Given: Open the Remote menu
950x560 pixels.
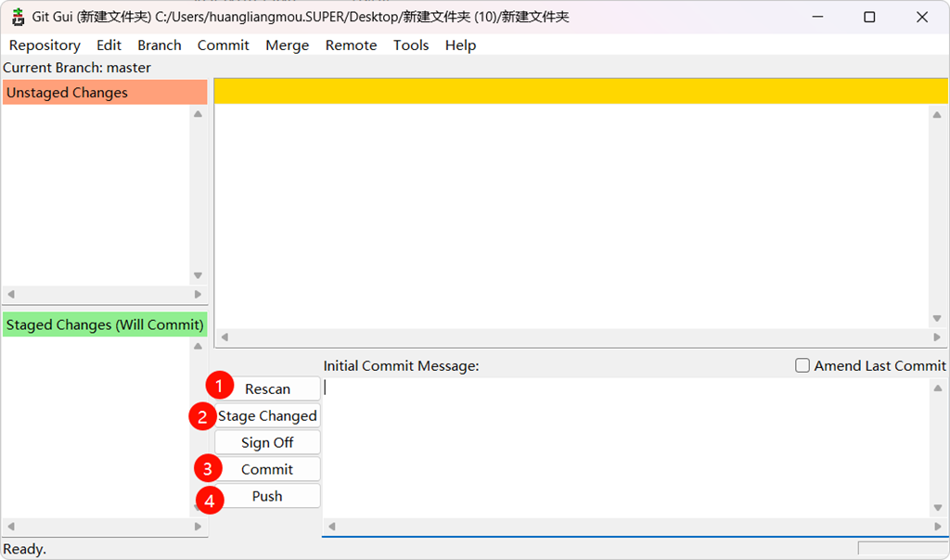Looking at the screenshot, I should pyautogui.click(x=351, y=45).
